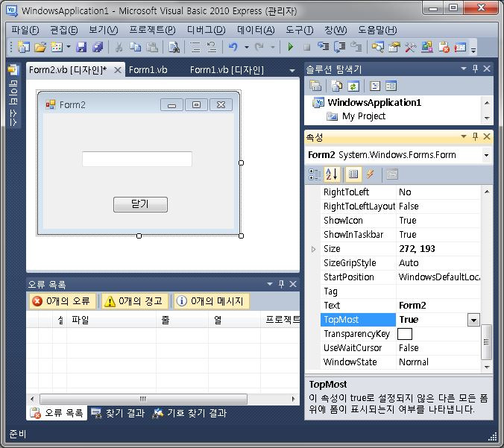Viewport: 504px width, 448px height.
Task: Pin the 속성 properties panel
Action: [475, 137]
